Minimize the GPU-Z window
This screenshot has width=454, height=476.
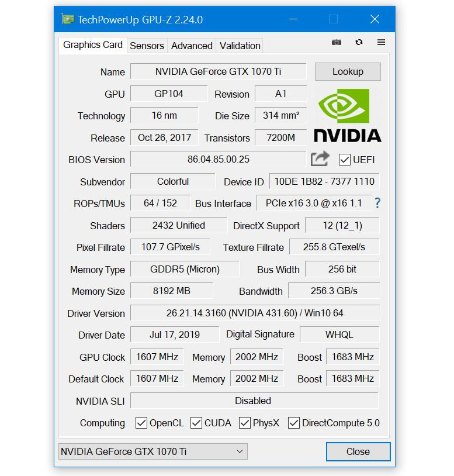(x=293, y=19)
